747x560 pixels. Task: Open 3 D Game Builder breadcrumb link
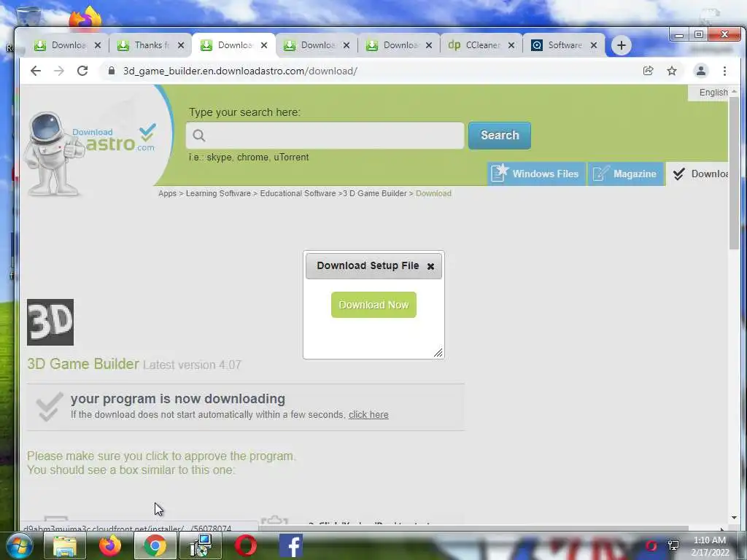(x=375, y=193)
